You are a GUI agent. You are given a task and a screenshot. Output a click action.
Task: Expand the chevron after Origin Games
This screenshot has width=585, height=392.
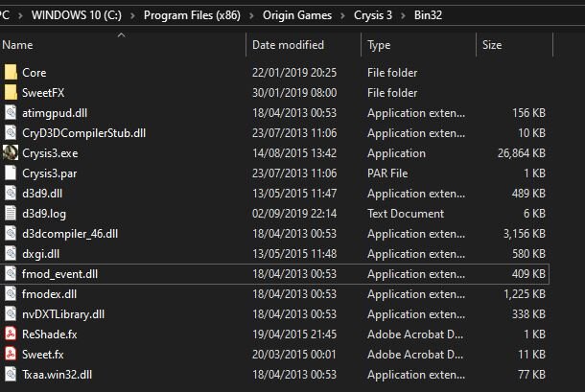342,15
